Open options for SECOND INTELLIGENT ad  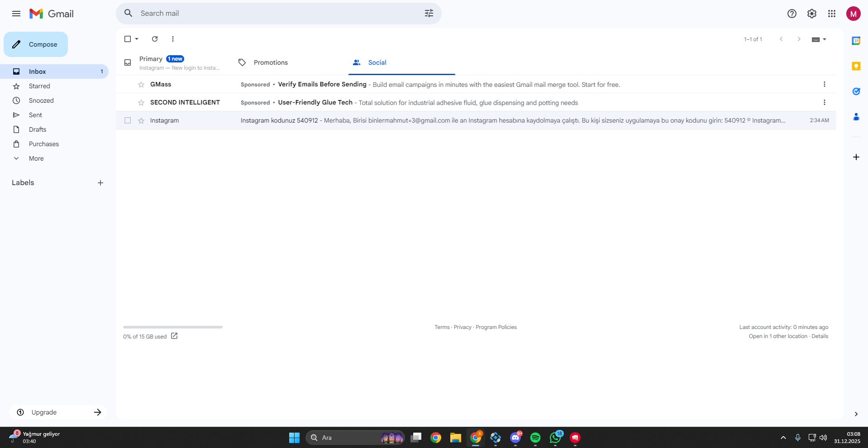825,102
